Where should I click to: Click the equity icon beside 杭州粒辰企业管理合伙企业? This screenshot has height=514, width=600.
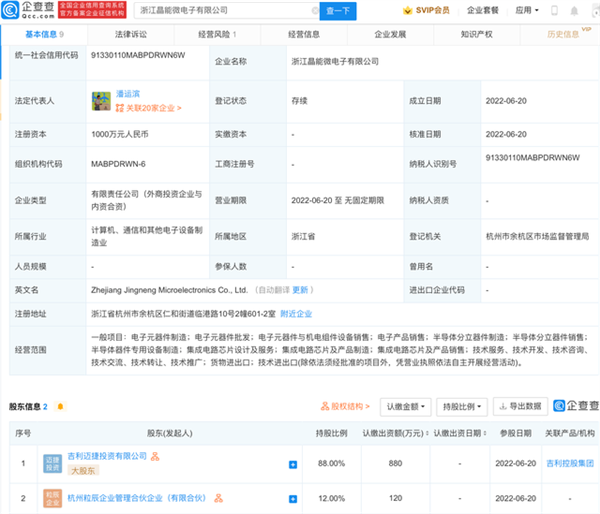218,498
